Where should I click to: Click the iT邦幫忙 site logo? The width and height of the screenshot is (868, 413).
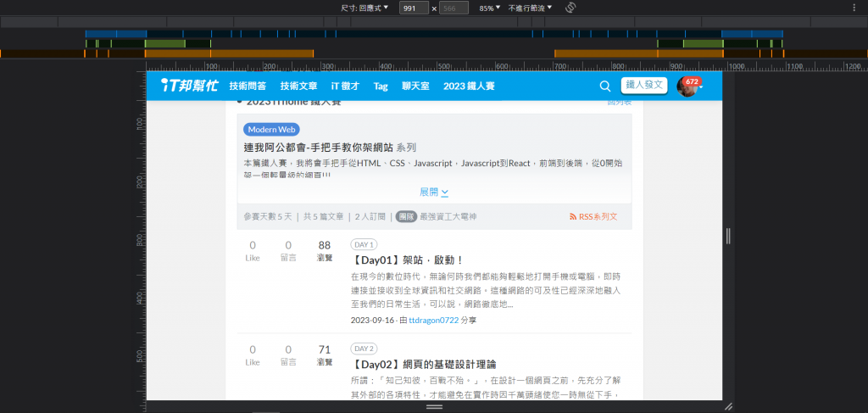pos(189,86)
